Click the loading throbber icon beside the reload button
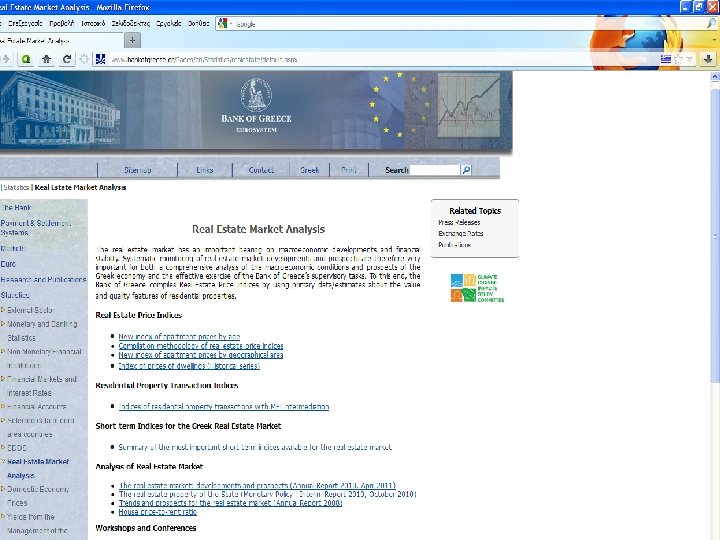The height and width of the screenshot is (540, 720). click(84, 59)
